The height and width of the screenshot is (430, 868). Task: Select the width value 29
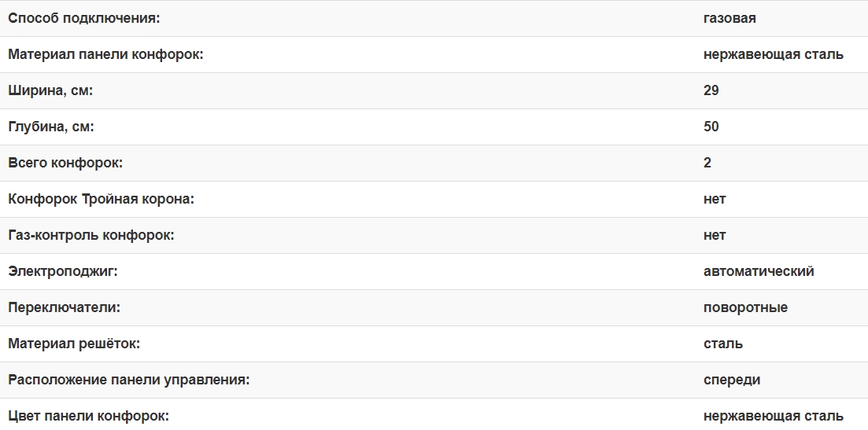pyautogui.click(x=711, y=90)
